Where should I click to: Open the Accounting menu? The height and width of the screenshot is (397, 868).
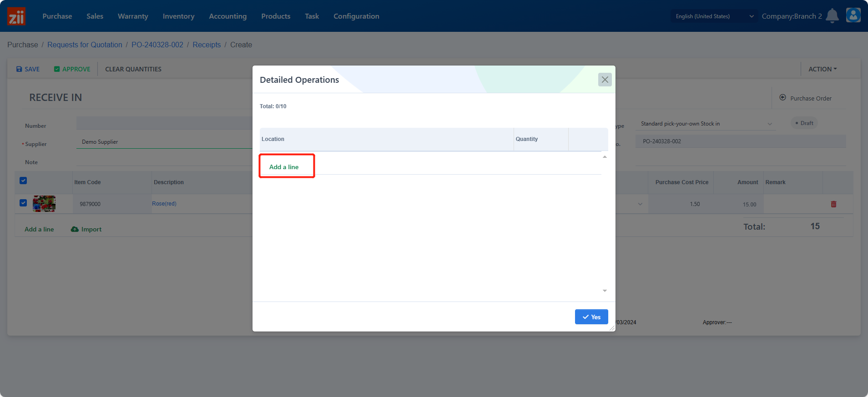pos(227,16)
